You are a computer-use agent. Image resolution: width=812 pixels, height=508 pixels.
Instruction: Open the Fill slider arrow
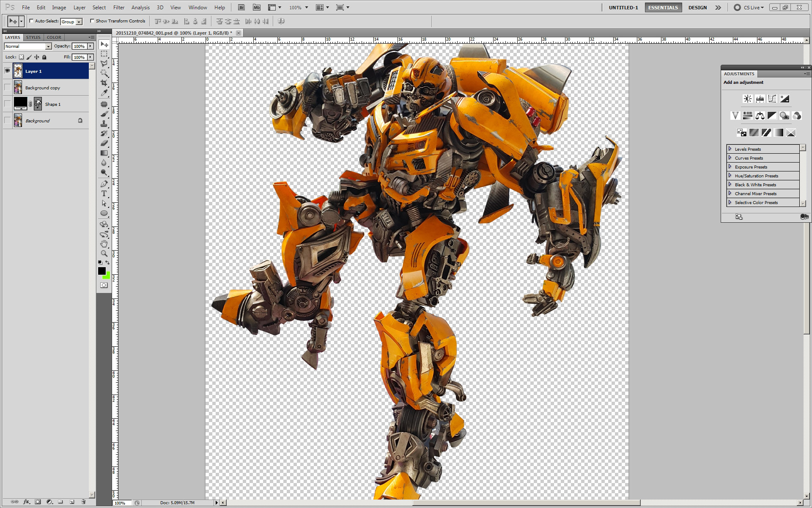91,57
